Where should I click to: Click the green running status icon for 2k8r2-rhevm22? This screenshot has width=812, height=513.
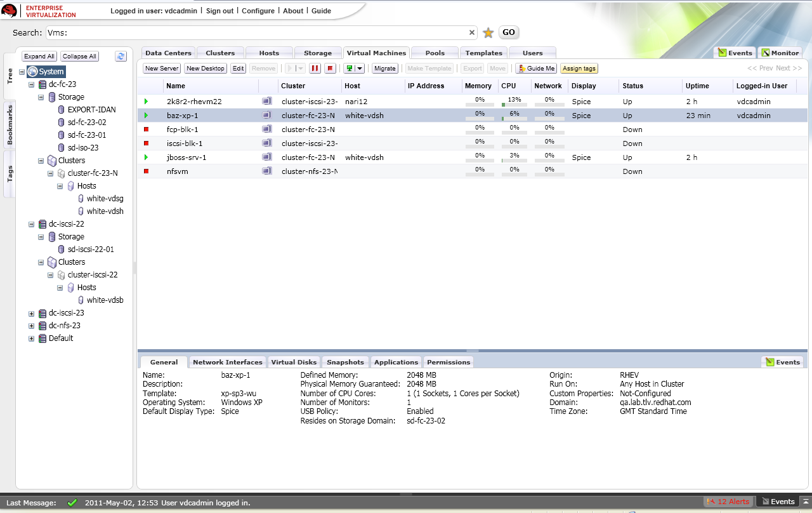pyautogui.click(x=146, y=102)
